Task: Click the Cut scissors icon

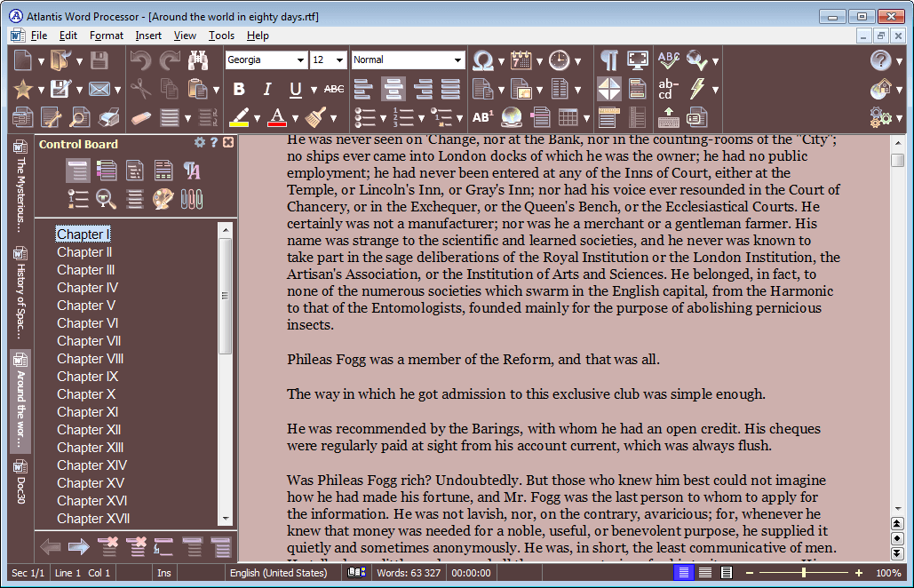Action: [140, 89]
